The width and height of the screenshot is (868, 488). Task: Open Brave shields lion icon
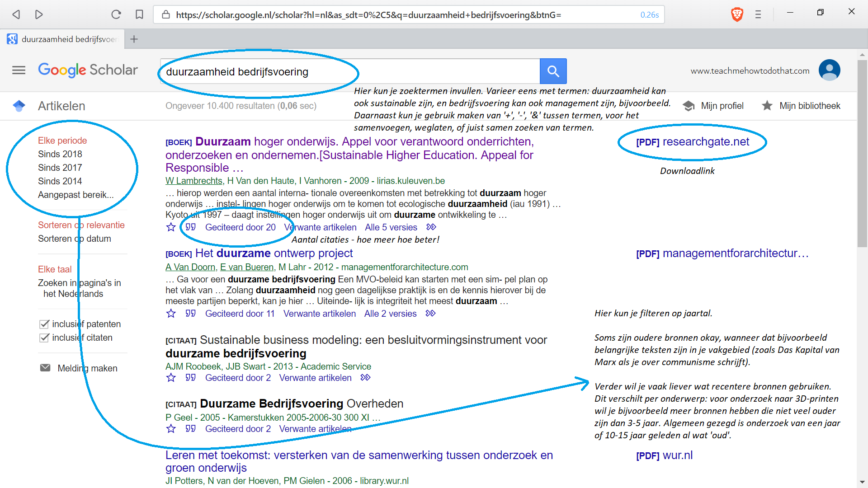(x=737, y=14)
